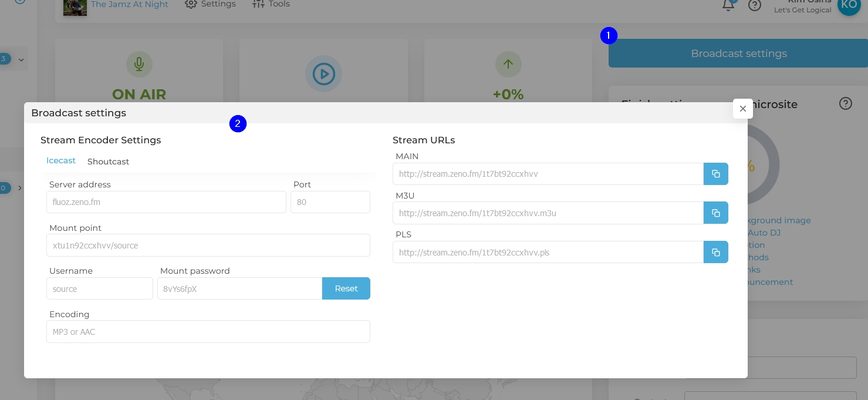
Task: Open The Jamz At Night station link
Action: 130,5
